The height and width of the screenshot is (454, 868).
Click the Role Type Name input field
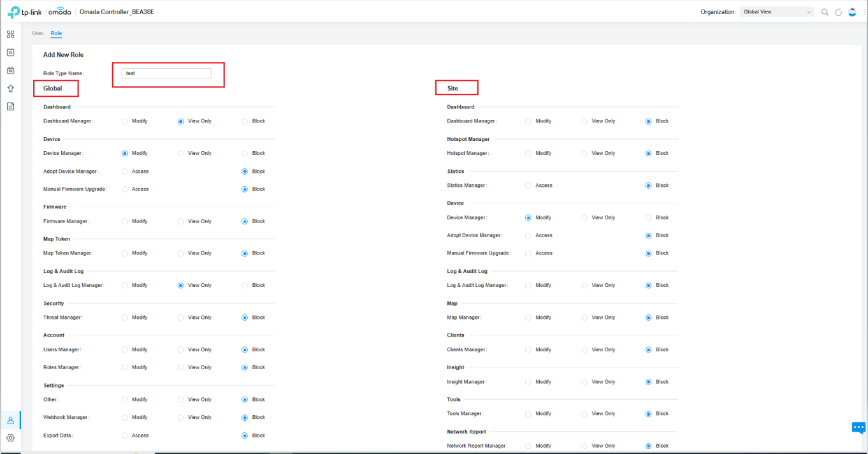tap(166, 73)
